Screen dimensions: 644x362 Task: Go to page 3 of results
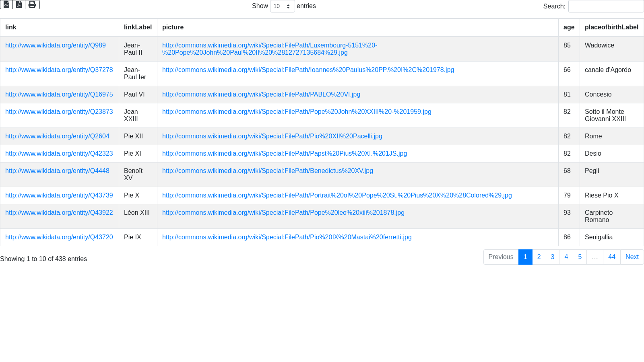click(x=552, y=257)
